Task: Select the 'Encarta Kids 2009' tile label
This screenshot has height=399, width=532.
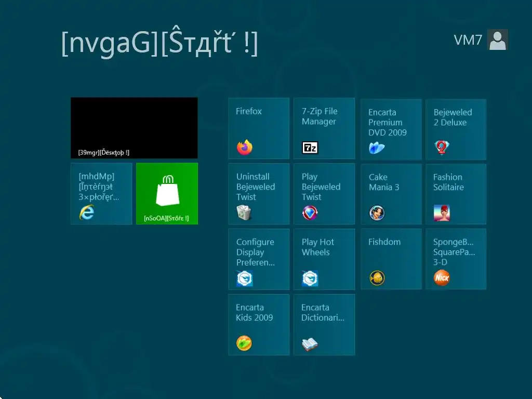Action: pos(255,312)
